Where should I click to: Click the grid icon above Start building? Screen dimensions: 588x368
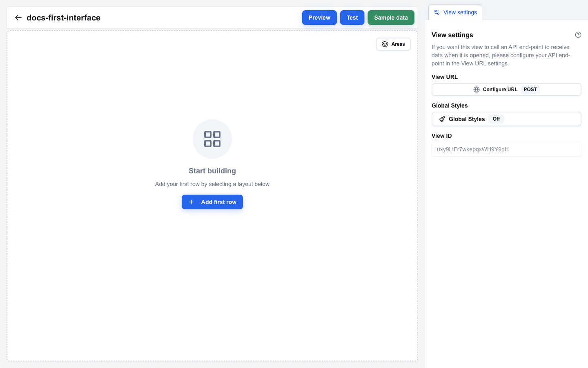[x=212, y=139]
